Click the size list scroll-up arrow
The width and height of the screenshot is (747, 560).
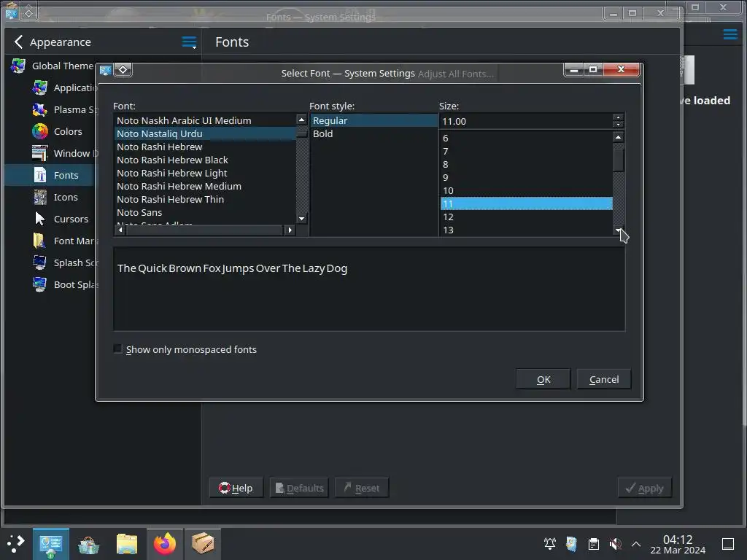(x=618, y=137)
